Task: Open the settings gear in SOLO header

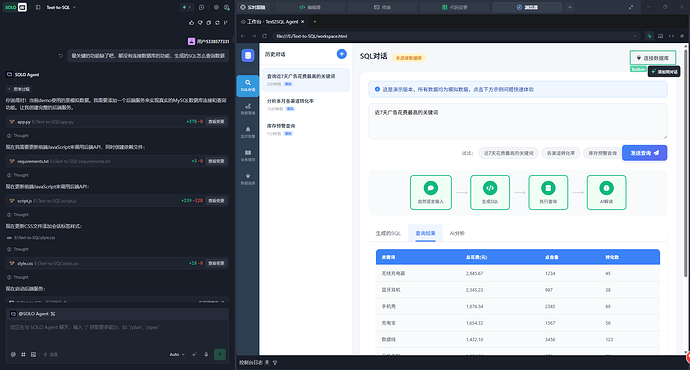Action: click(216, 7)
